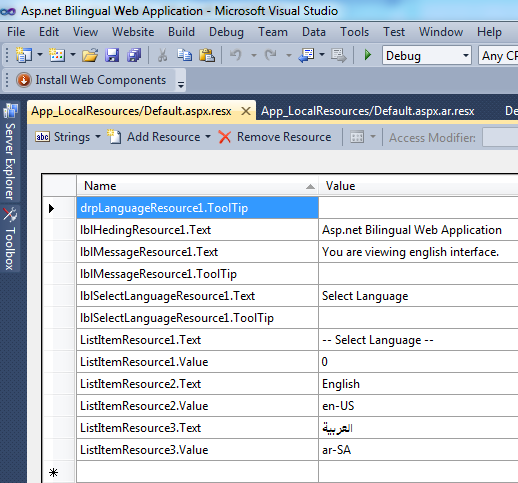
Task: Click the current row arrow indicator
Action: tap(51, 208)
